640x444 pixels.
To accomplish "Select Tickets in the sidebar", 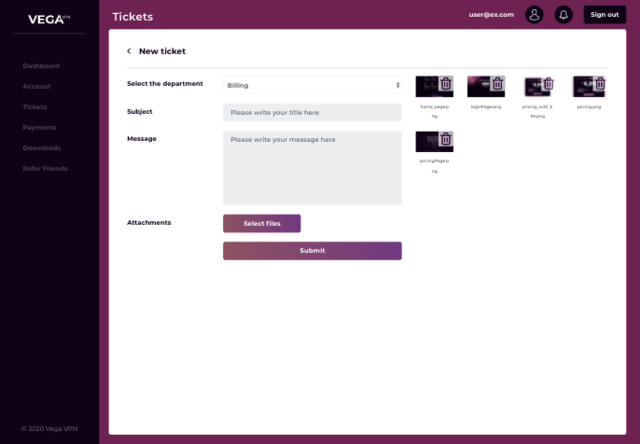I will click(x=34, y=107).
